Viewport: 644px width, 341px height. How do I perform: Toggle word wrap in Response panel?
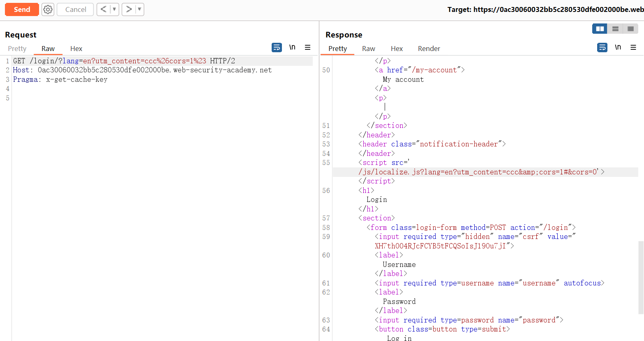[x=602, y=48]
